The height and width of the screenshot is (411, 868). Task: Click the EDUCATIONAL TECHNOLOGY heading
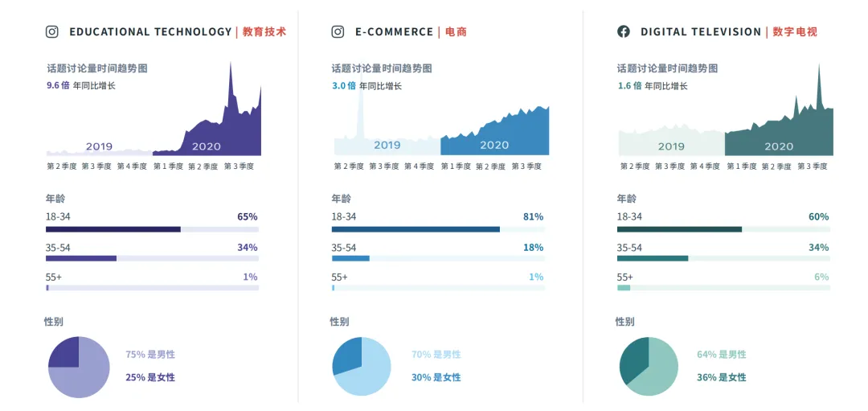click(x=150, y=31)
